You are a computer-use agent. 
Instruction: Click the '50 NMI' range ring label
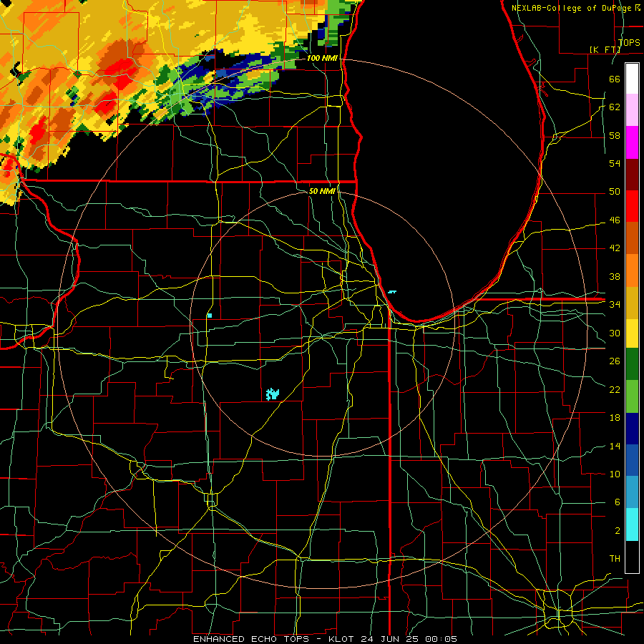click(322, 191)
